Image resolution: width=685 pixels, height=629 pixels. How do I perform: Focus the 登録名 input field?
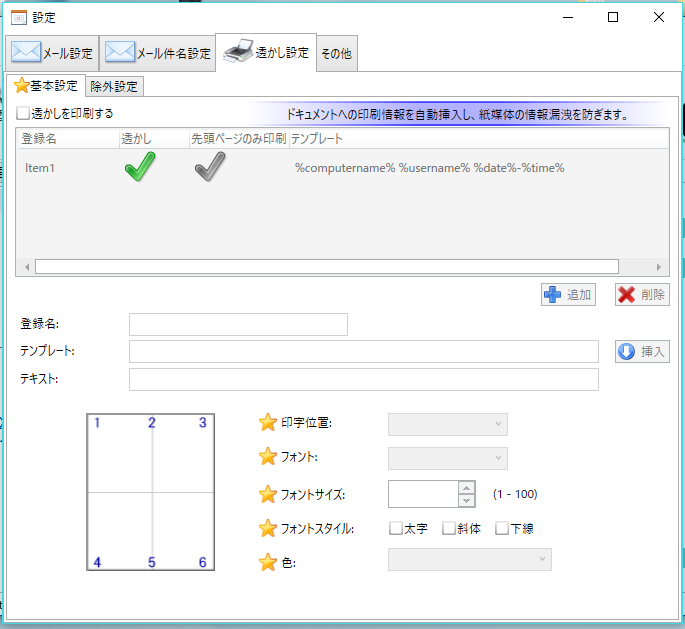[238, 324]
